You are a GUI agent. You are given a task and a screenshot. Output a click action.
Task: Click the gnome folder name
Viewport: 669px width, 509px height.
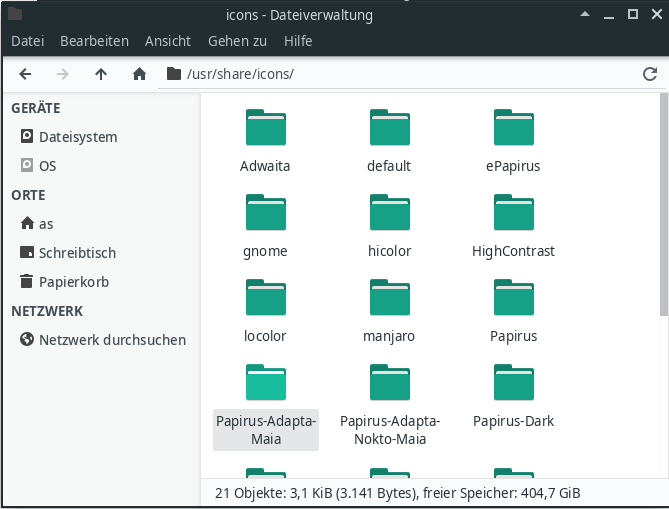pyautogui.click(x=265, y=251)
